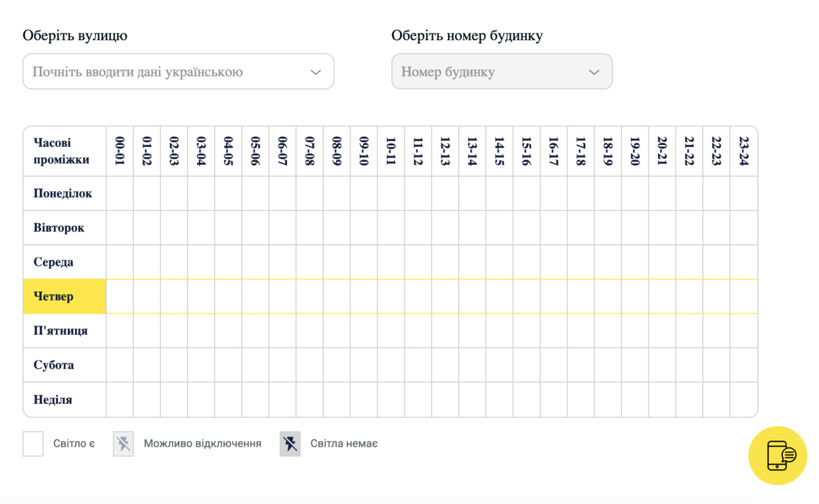Click the 'Можливо відключення' crossed lightning icon
Screen dimensions: 819x504
tap(123, 444)
